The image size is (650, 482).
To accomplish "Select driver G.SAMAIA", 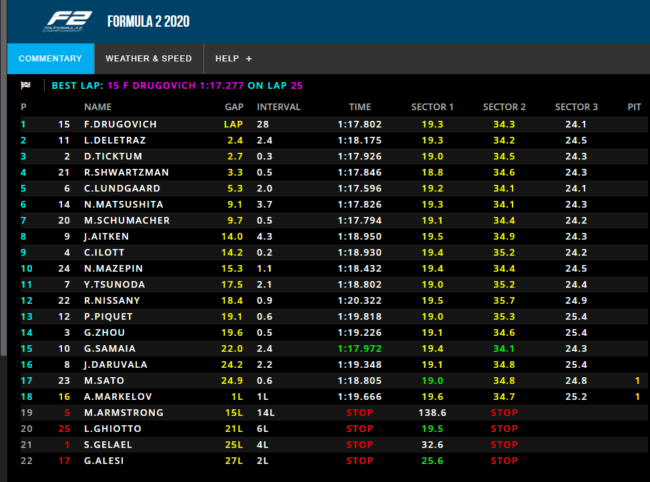I will pyautogui.click(x=110, y=349).
